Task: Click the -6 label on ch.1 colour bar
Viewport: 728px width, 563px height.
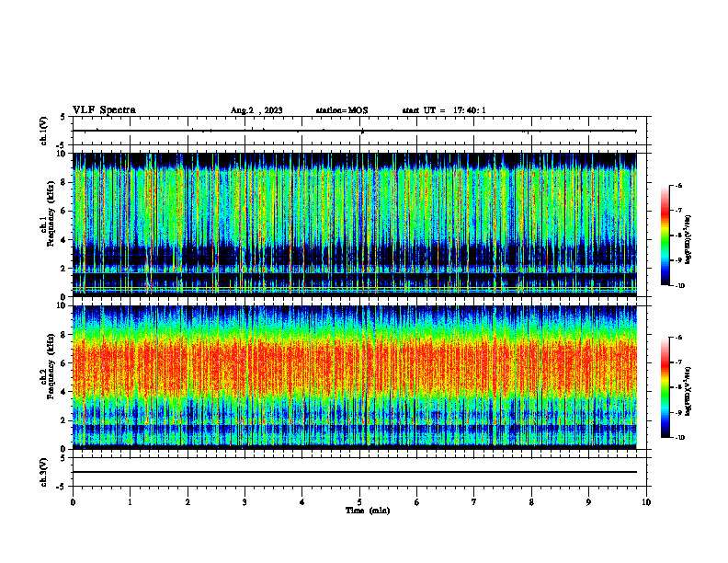Action: [x=678, y=186]
